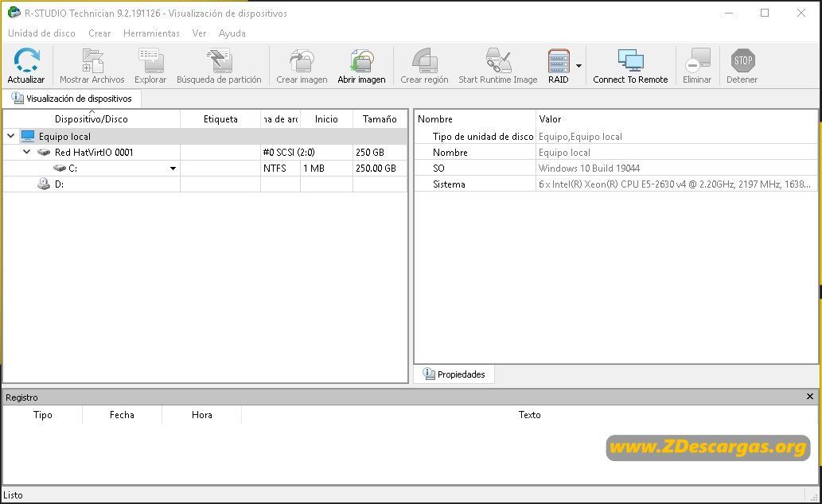Click the Sistema property row
The height and width of the screenshot is (504, 822).
click(x=616, y=184)
